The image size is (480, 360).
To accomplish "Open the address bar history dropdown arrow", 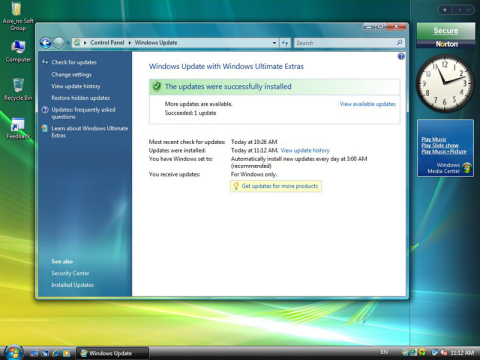I will coord(274,43).
